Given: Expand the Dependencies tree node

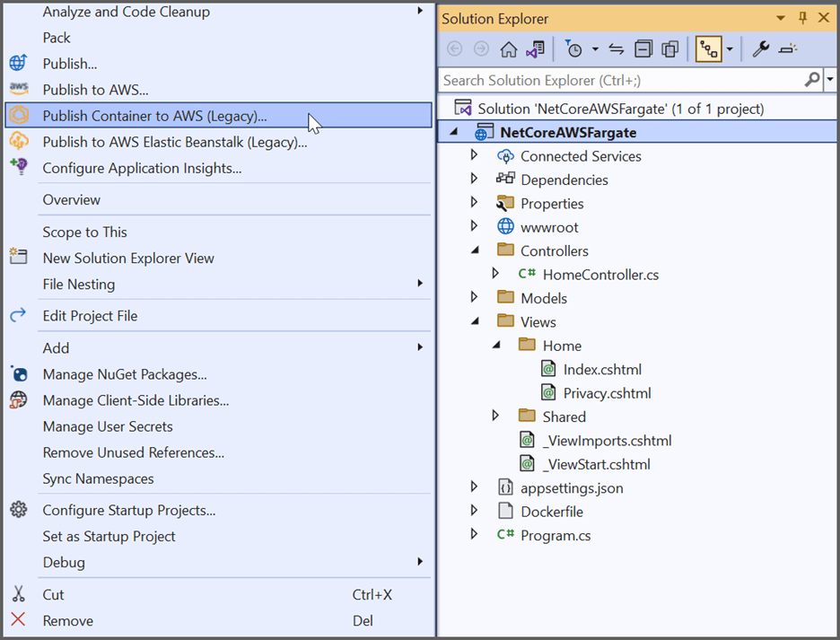Looking at the screenshot, I should pos(475,180).
